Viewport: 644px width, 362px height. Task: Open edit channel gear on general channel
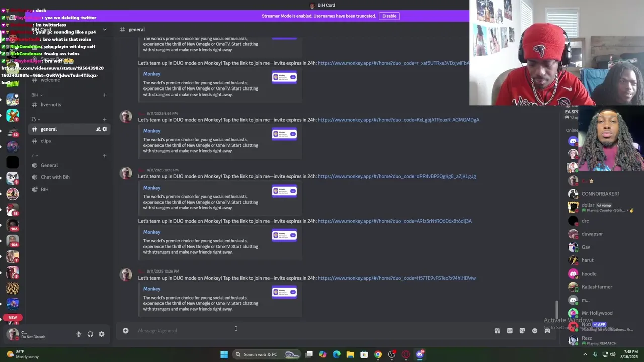(105, 129)
